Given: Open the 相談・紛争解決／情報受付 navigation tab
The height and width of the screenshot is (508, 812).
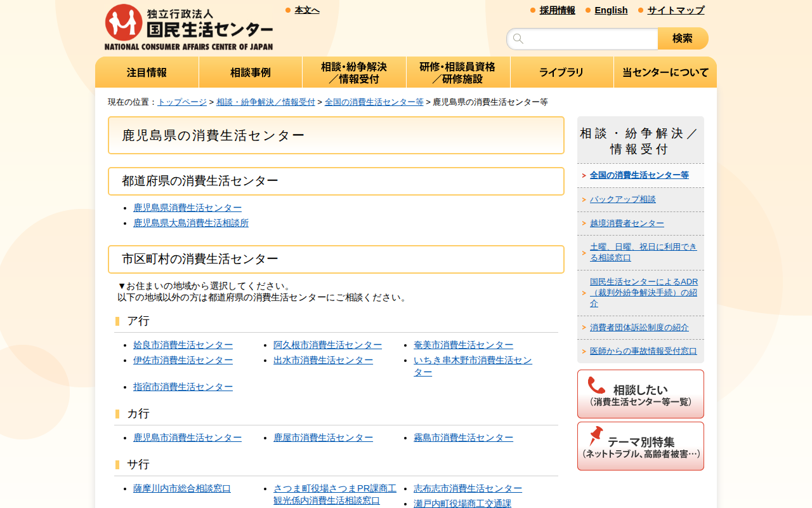Looking at the screenshot, I should [354, 72].
